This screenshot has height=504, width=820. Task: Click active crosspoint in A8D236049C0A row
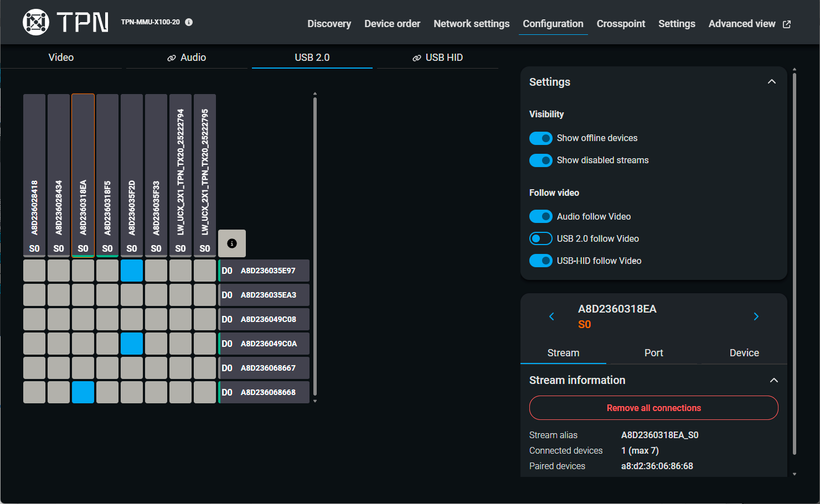[132, 344]
